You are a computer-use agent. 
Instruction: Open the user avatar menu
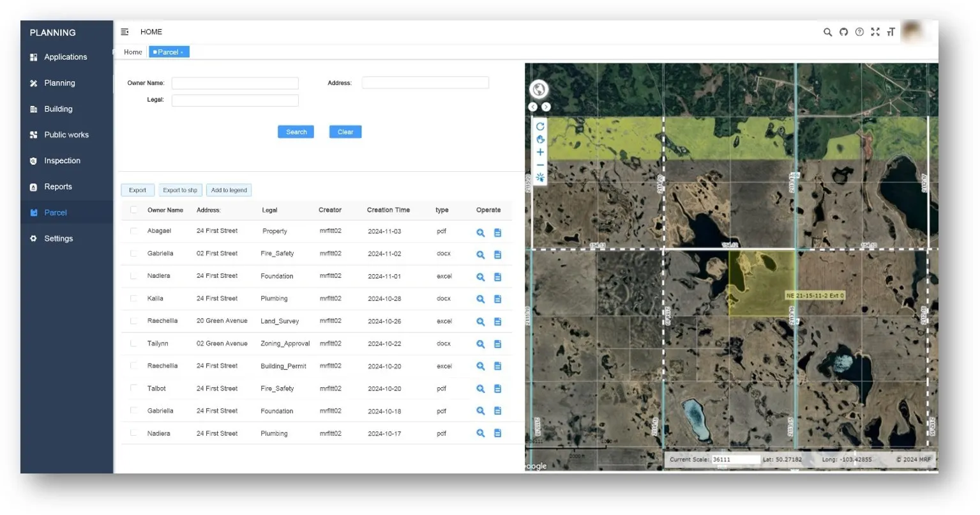(x=914, y=31)
